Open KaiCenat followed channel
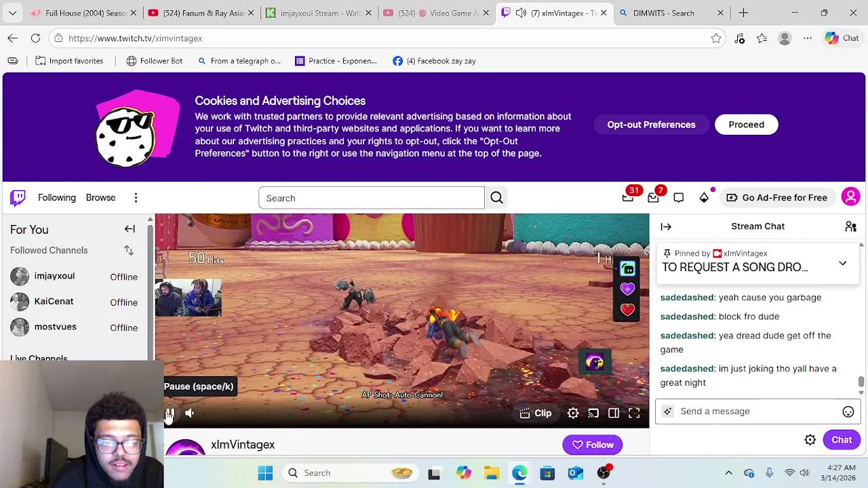868x488 pixels. point(75,302)
